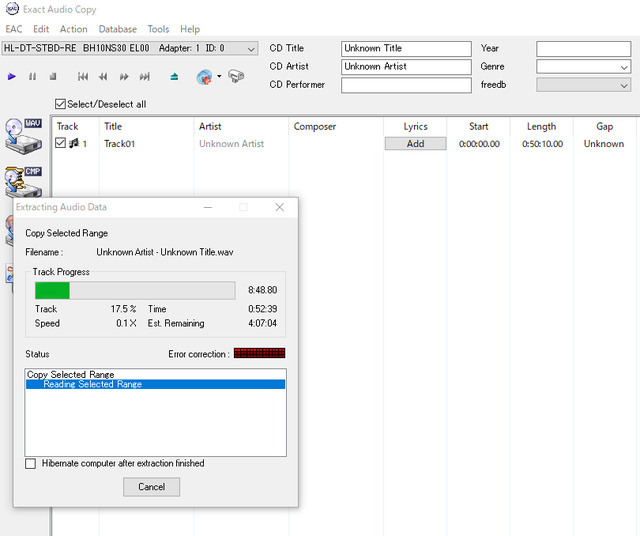Pause CD playback
640x536 pixels.
point(32,76)
